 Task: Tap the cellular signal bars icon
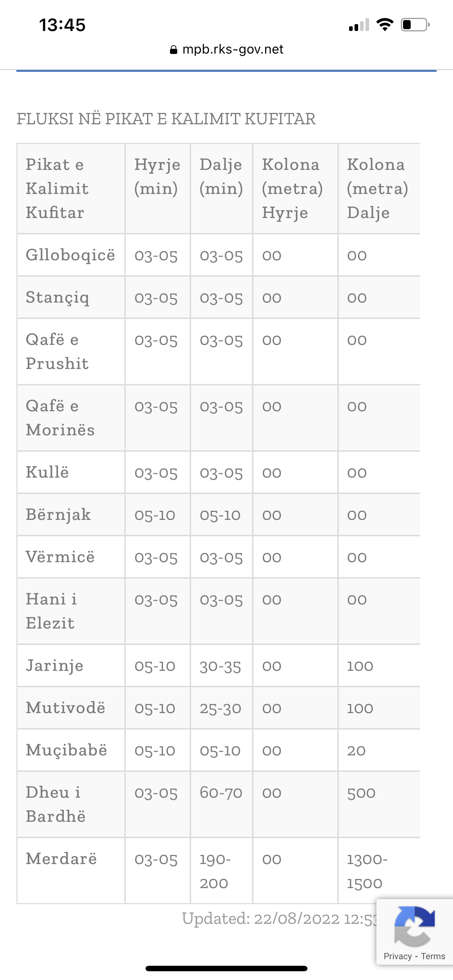tap(359, 26)
